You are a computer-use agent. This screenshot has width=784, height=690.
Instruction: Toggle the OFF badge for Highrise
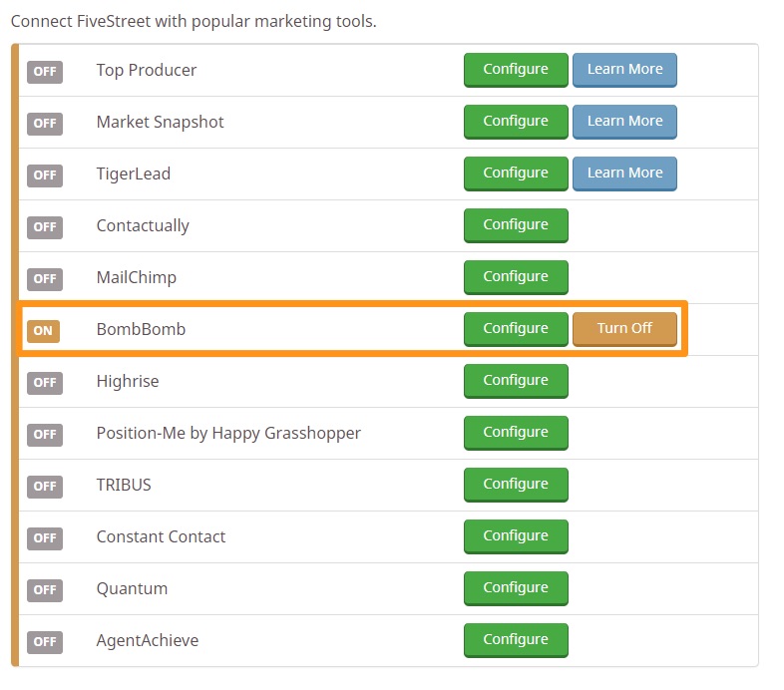pyautogui.click(x=45, y=383)
